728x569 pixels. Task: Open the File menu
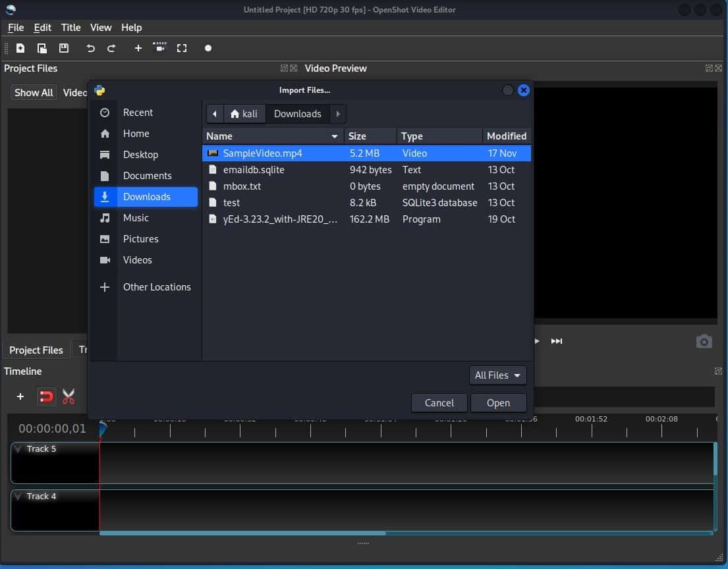16,28
